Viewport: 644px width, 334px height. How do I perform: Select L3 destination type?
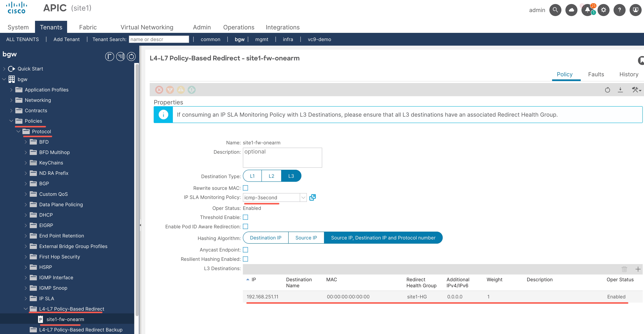pos(291,176)
